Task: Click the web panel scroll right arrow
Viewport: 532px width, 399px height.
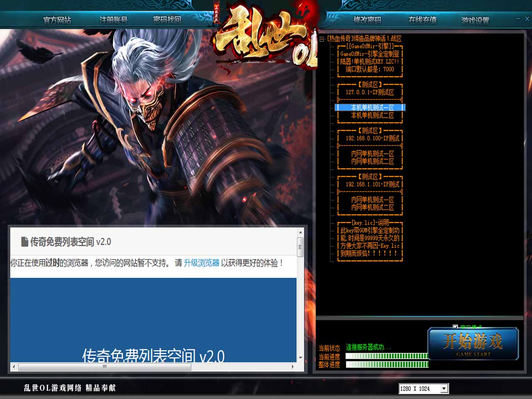Action: (x=293, y=367)
